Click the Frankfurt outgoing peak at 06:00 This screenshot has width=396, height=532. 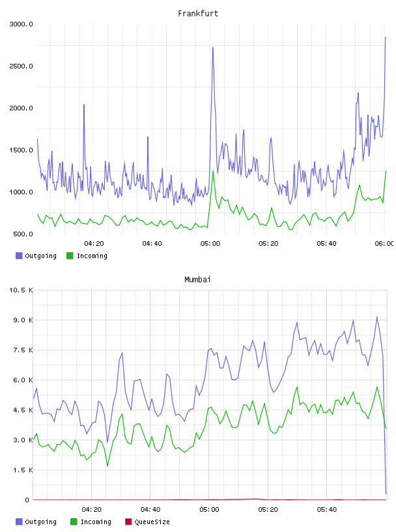click(386, 38)
